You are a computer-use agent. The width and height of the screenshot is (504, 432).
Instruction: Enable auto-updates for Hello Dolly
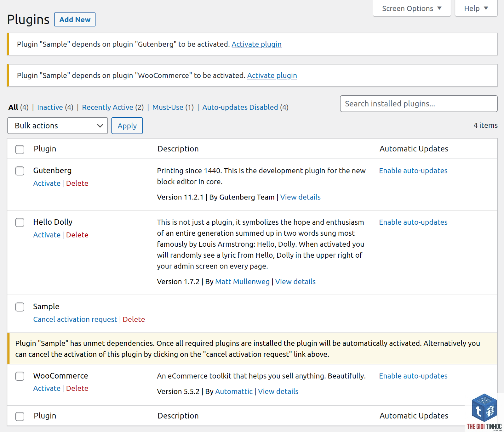tap(413, 222)
